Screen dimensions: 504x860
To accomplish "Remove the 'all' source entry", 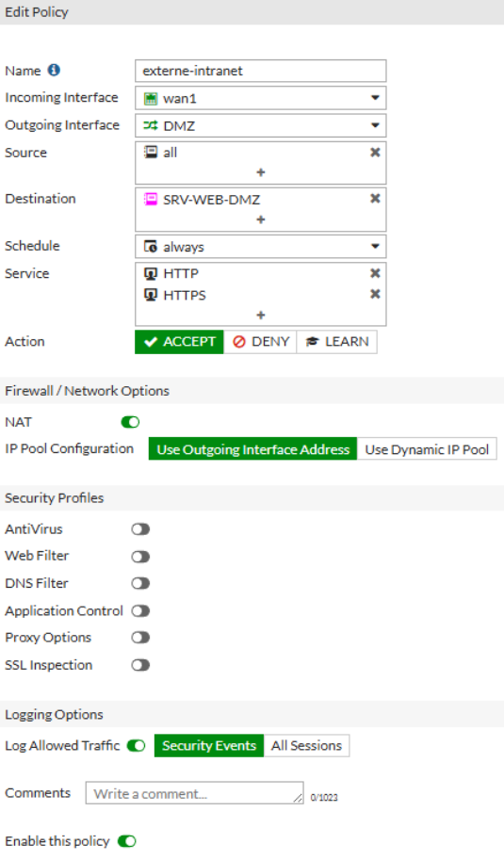I will tap(375, 152).
